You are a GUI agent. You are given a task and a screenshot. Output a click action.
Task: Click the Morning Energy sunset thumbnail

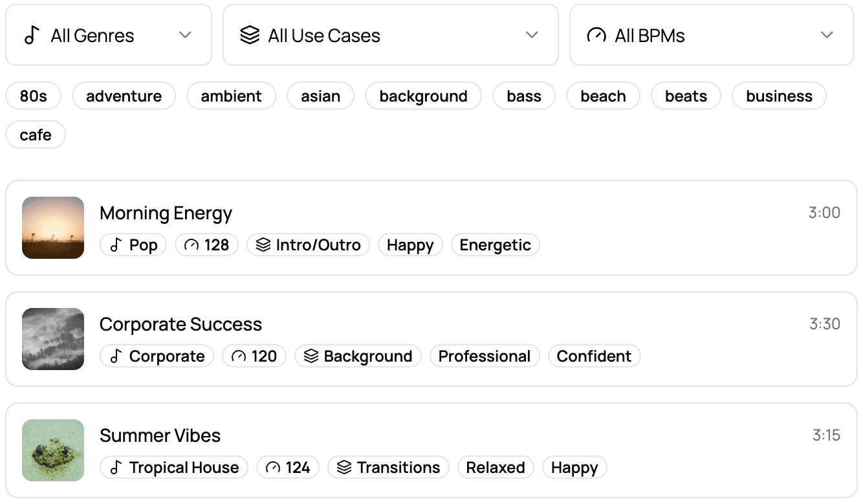pyautogui.click(x=53, y=228)
